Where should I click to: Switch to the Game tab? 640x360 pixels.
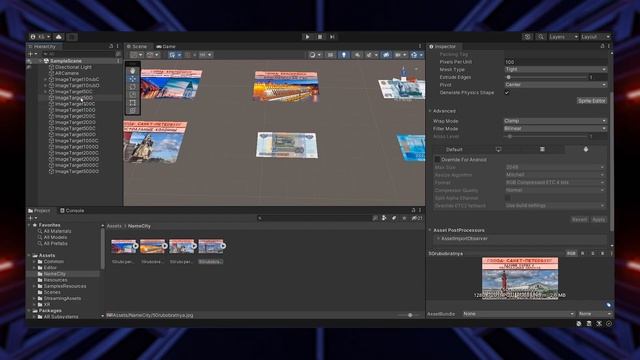[166, 47]
